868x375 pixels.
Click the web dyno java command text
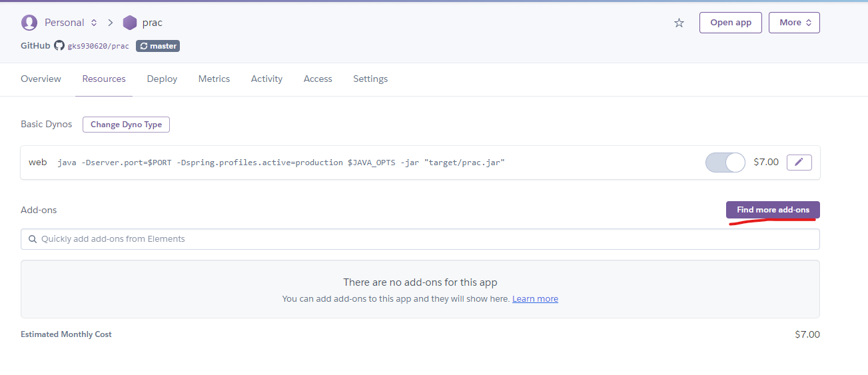tap(281, 163)
